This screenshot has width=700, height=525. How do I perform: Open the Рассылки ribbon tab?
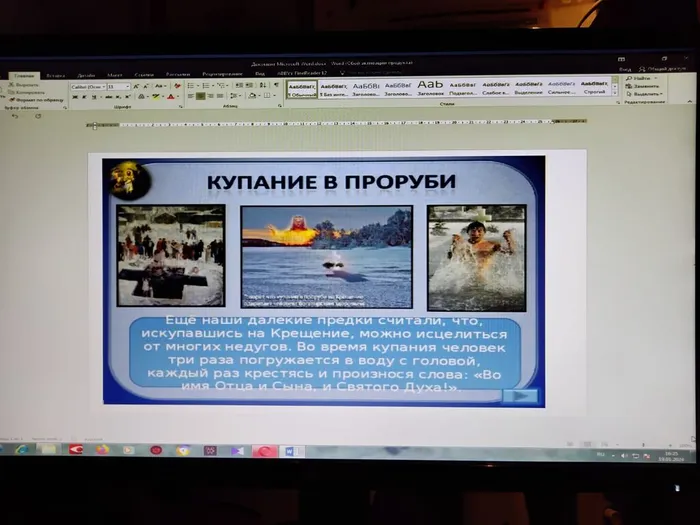[178, 75]
